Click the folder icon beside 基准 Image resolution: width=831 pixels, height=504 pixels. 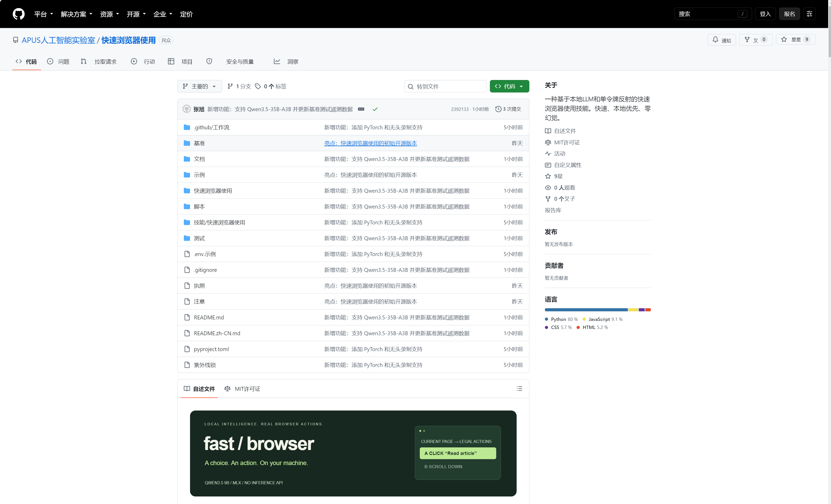point(187,143)
